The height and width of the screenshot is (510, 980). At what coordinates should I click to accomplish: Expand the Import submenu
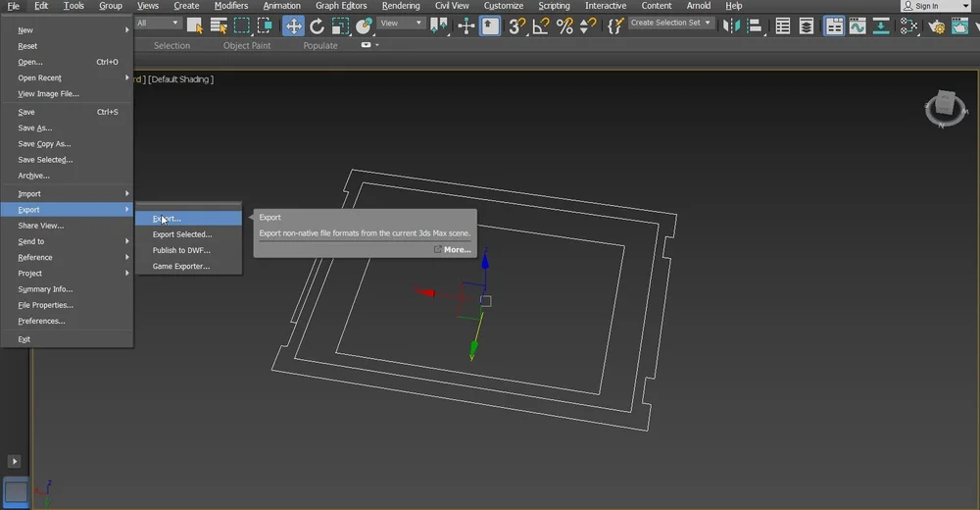pos(126,193)
